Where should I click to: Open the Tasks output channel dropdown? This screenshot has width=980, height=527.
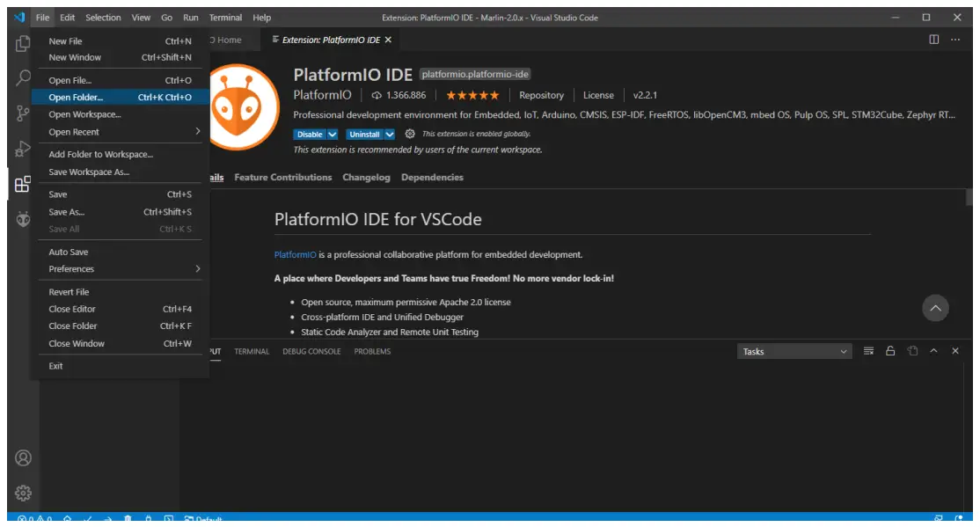795,351
